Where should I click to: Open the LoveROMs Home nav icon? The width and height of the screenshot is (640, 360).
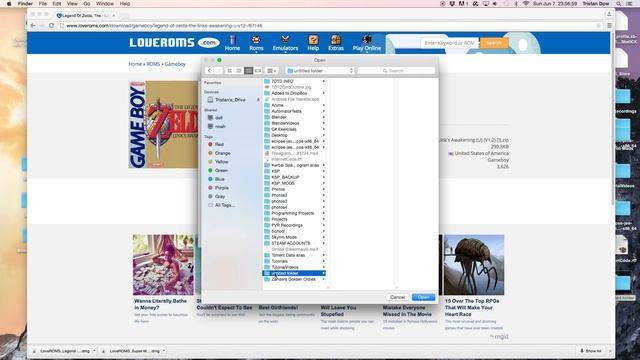[x=232, y=43]
